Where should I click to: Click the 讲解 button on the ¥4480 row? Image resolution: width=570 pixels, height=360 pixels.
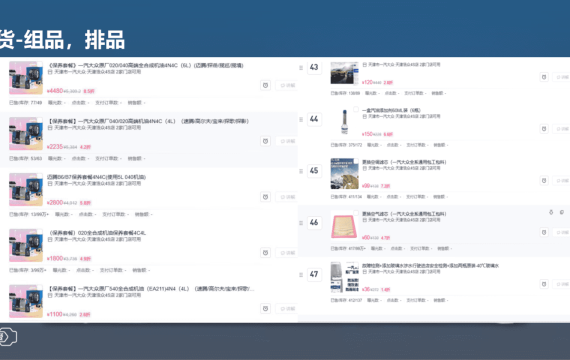(287, 85)
